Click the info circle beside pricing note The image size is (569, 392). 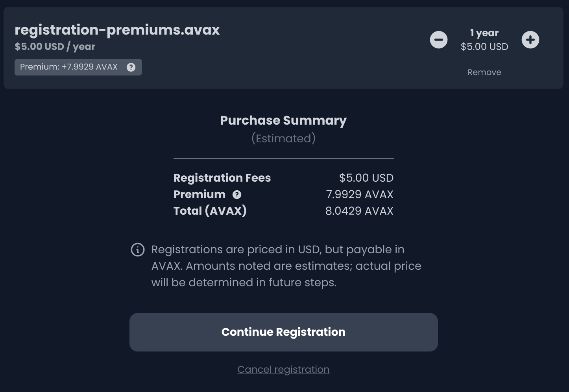(138, 250)
